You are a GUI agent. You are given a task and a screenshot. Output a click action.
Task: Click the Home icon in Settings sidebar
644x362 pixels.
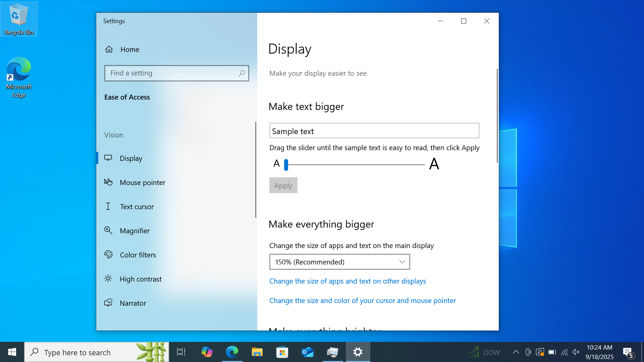109,49
